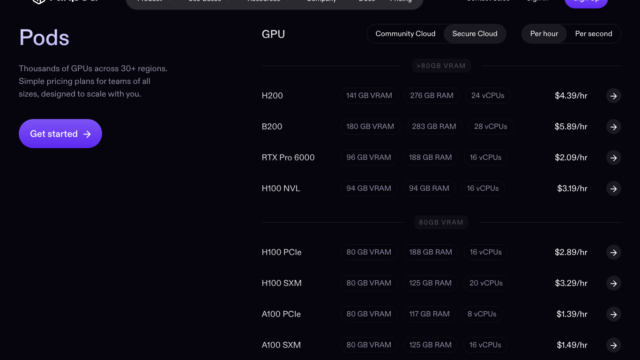The height and width of the screenshot is (360, 640).
Task: Click the $2.89/hr price
Action: click(571, 252)
